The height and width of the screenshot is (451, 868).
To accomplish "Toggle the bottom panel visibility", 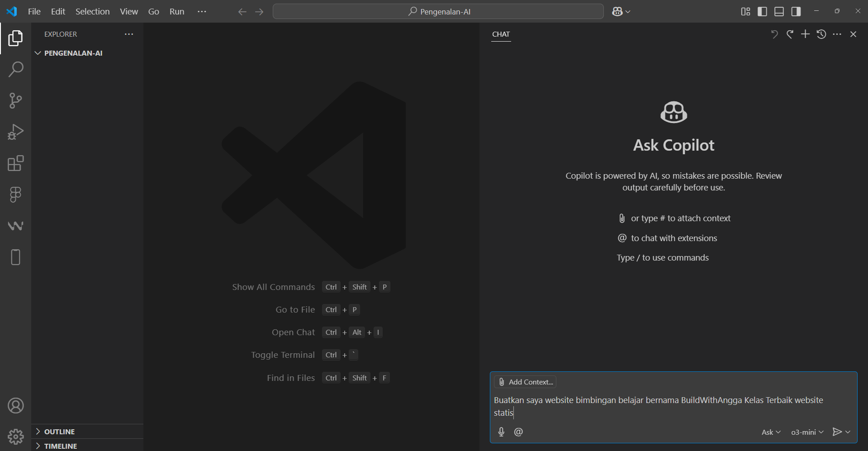I will 779,11.
